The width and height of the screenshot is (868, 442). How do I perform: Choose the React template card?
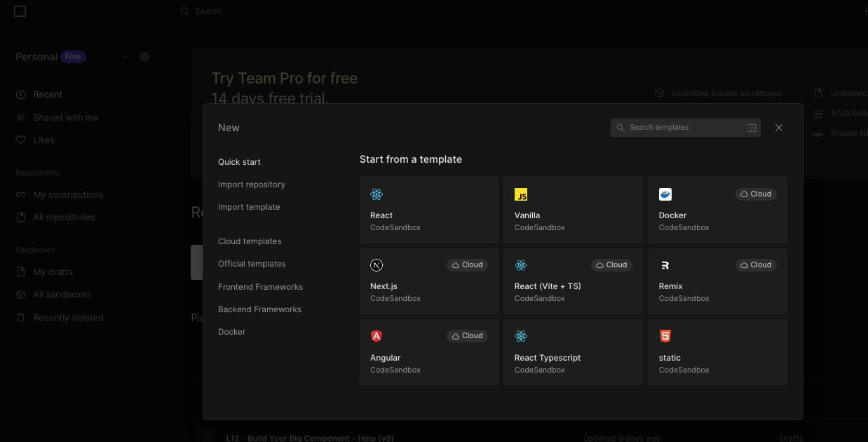click(429, 210)
